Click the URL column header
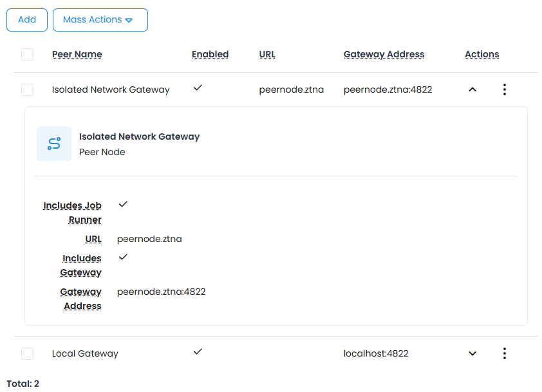542x392 pixels. pyautogui.click(x=267, y=54)
